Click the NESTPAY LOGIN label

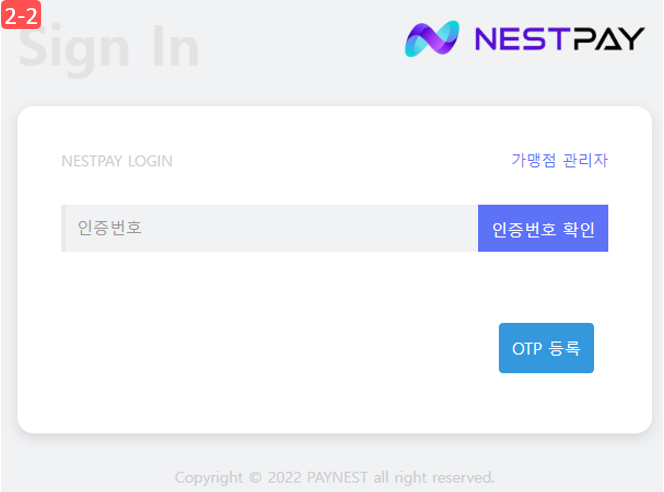pos(117,161)
